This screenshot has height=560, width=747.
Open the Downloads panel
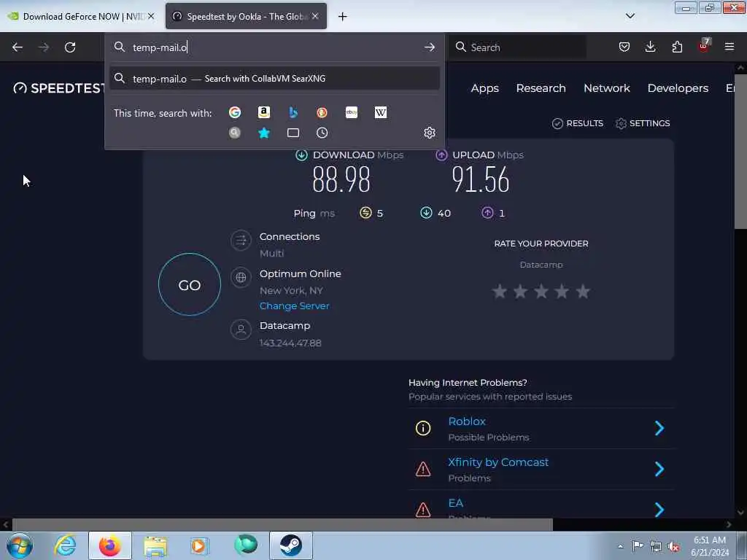[650, 47]
